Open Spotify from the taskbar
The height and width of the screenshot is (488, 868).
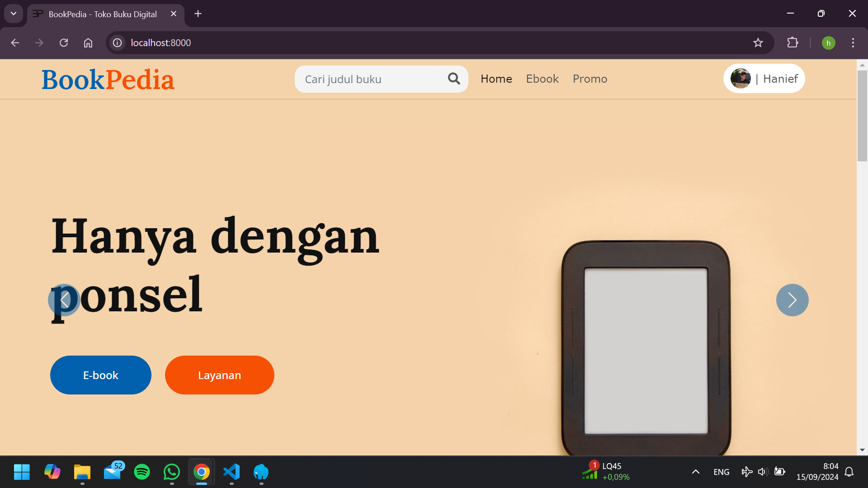coord(142,471)
